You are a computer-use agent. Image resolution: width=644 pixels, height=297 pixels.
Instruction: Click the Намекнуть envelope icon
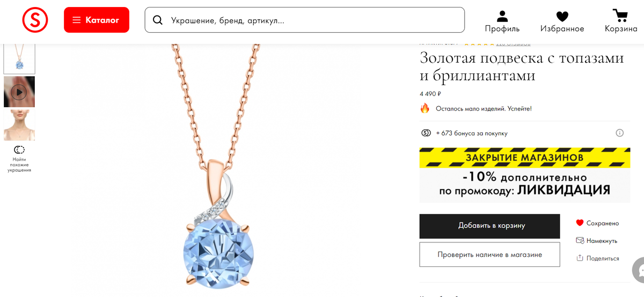[580, 241]
